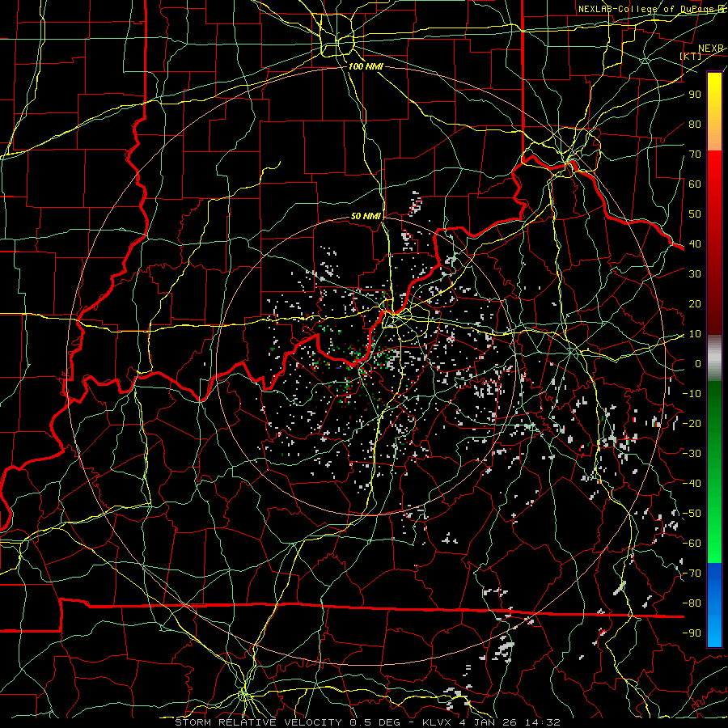Click the -50 value on the velocity scale

tap(692, 514)
